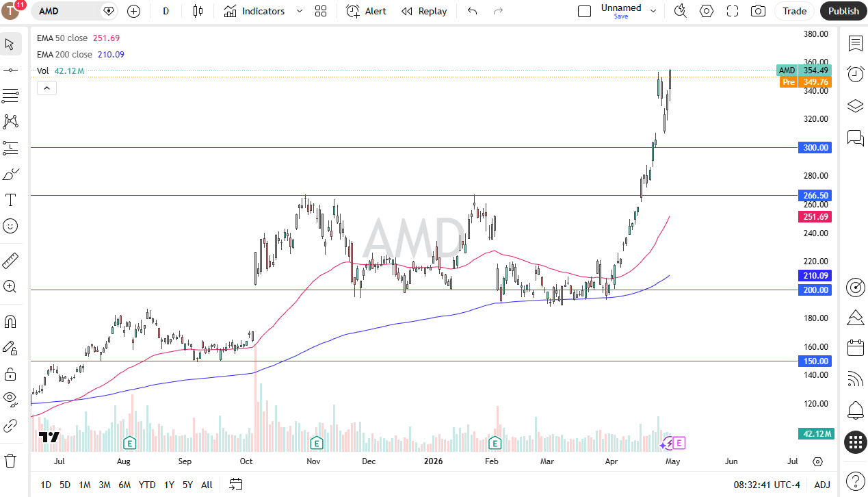Open the chats panel icon
This screenshot has width=868, height=497.
pyautogui.click(x=855, y=138)
